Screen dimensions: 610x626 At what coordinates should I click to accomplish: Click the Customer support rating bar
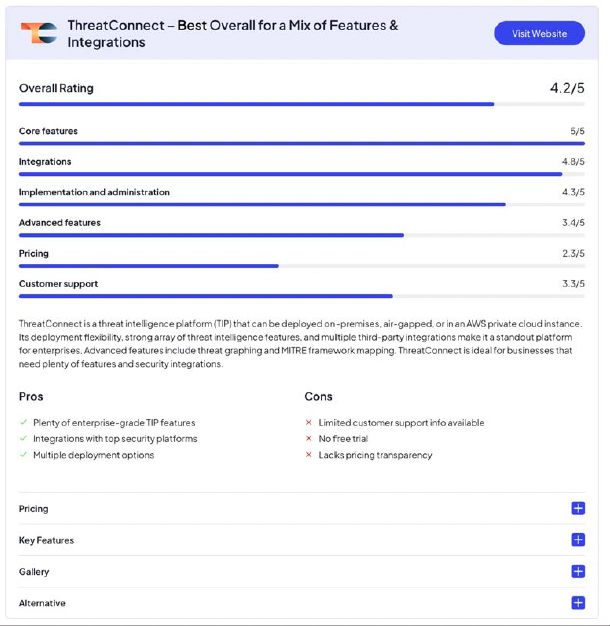tap(300, 296)
